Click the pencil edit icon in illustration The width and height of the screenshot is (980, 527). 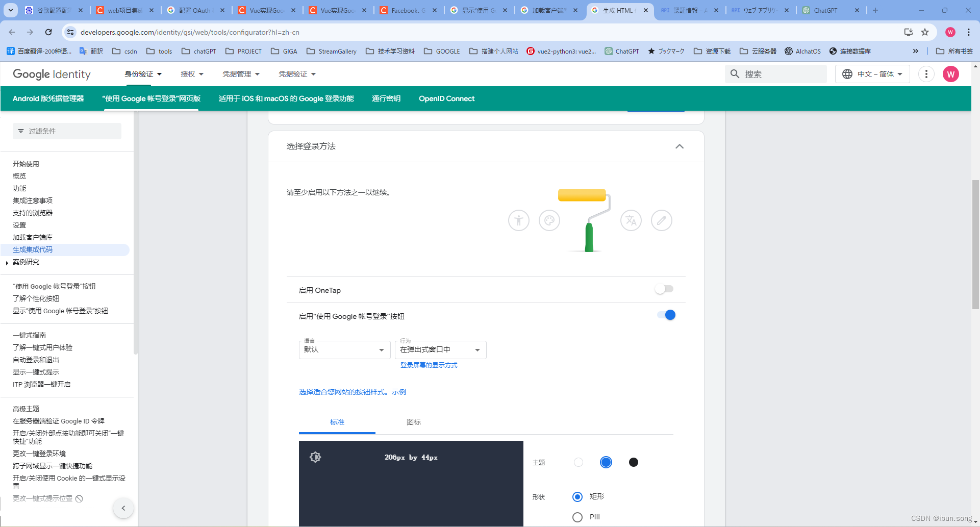click(662, 220)
